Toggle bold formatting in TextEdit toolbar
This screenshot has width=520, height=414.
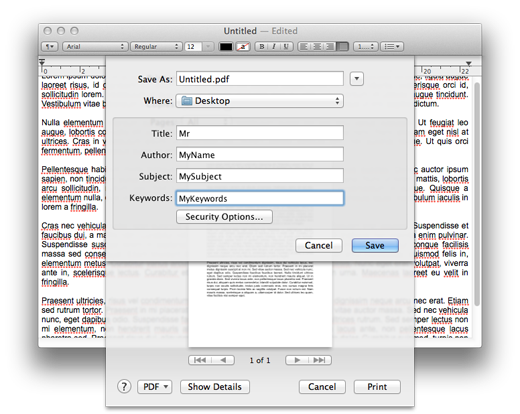click(262, 46)
